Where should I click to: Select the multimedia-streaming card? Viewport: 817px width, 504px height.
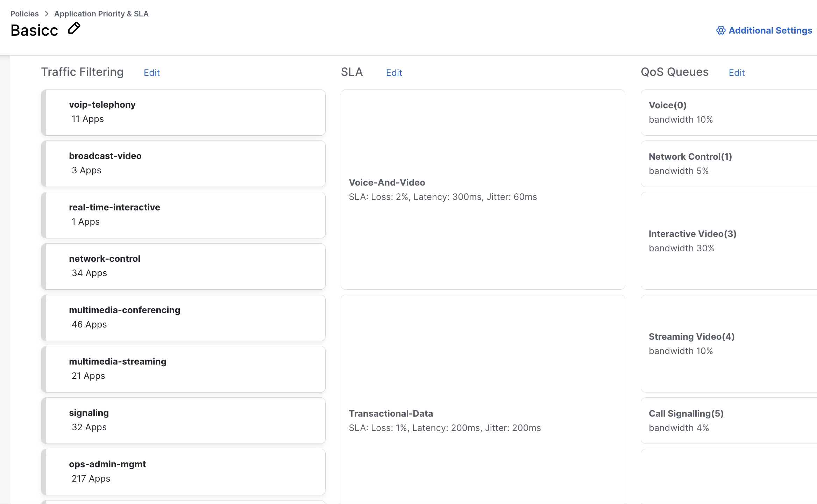[x=184, y=369]
